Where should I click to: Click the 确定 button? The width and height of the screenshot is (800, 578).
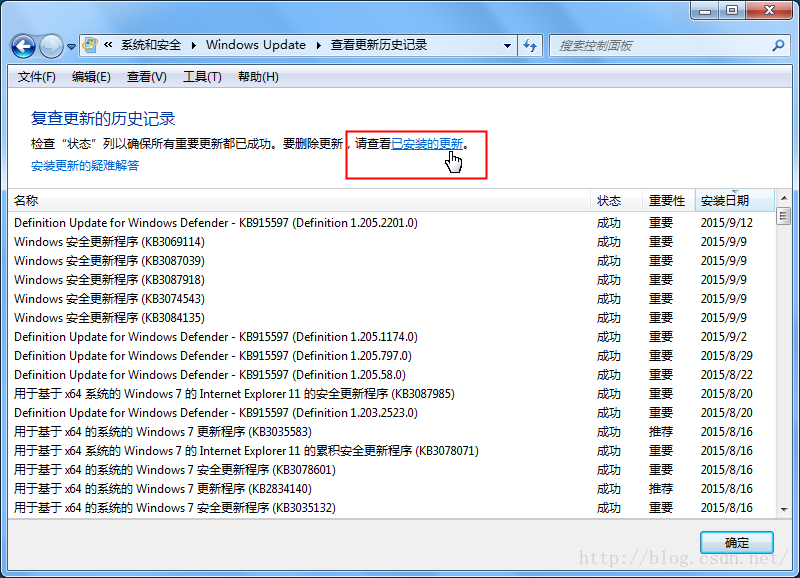coord(737,542)
